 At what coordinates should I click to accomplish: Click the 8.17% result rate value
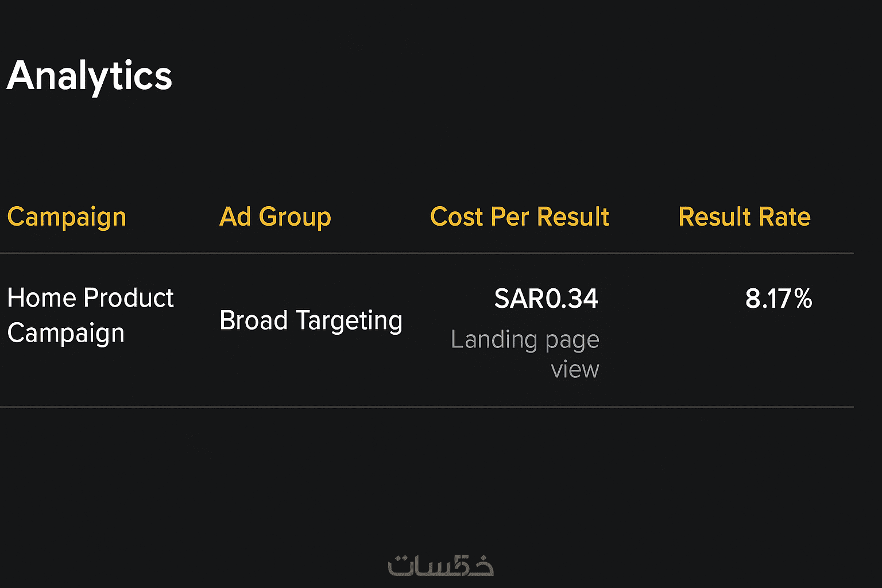pyautogui.click(x=778, y=299)
